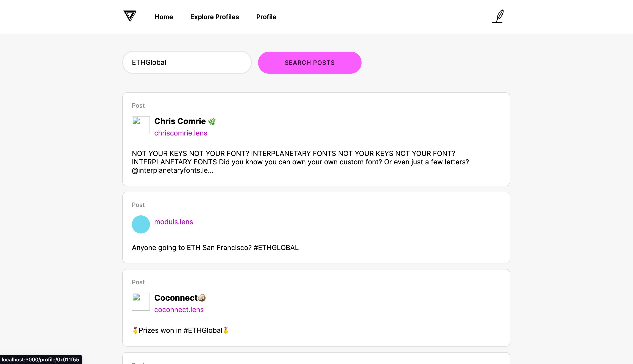633x364 pixels.
Task: Open the Profile nav link
Action: 266,17
